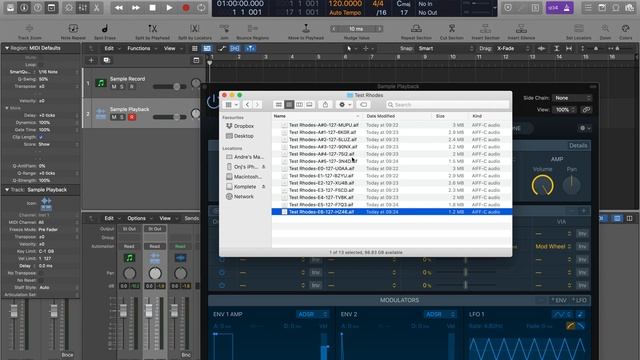Viewport: 640px width, 360px height.
Task: Open the Mixer button in control bar
Action: click(x=83, y=8)
